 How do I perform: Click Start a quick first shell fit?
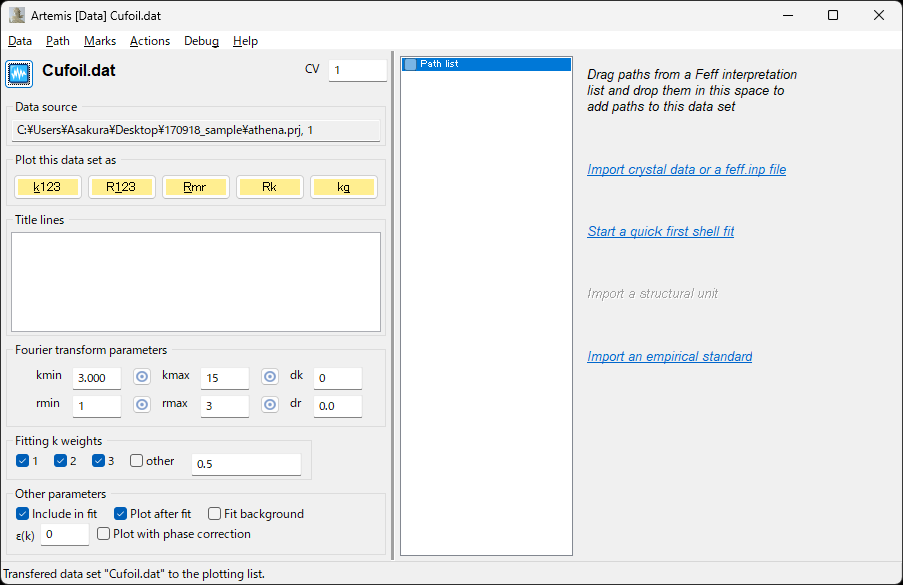coord(661,231)
